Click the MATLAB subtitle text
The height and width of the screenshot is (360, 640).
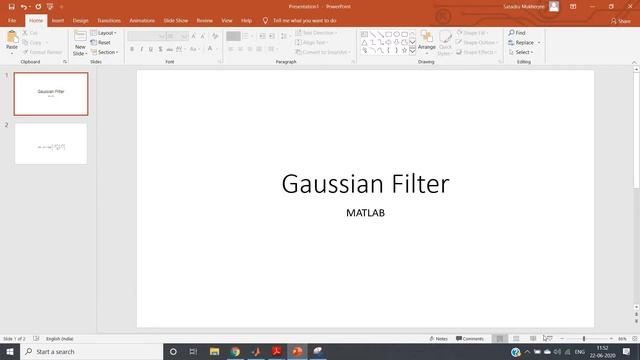point(365,213)
